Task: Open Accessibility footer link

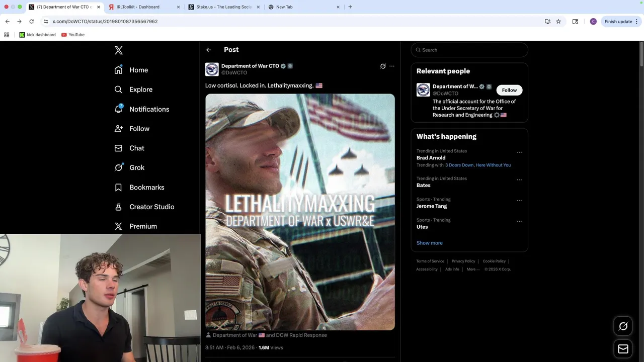Action: click(427, 269)
